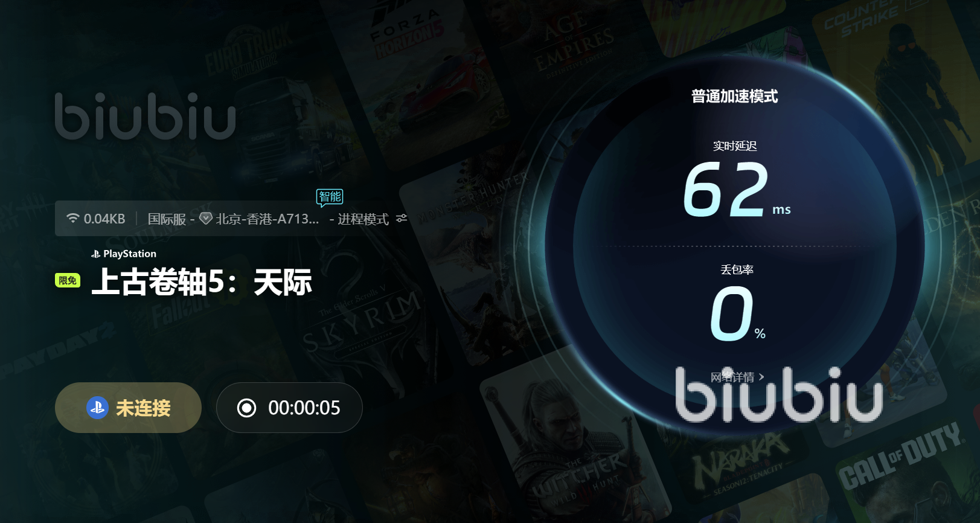Click the 上古卷轴5:天际 game title
Image resolution: width=980 pixels, height=523 pixels.
click(202, 282)
